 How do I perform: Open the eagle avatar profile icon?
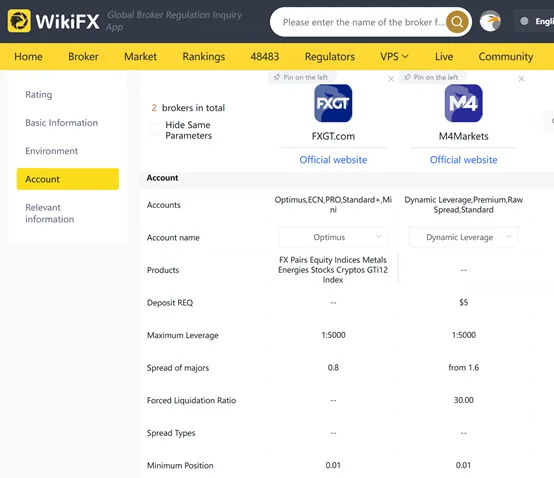490,22
